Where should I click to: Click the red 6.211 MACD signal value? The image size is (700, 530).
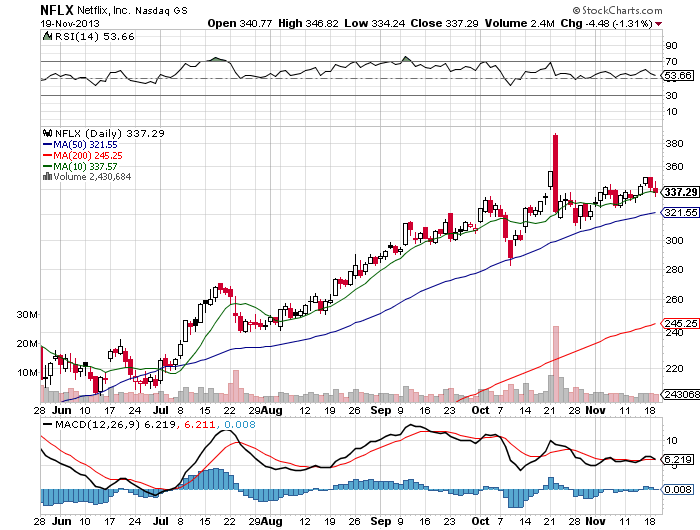point(200,424)
